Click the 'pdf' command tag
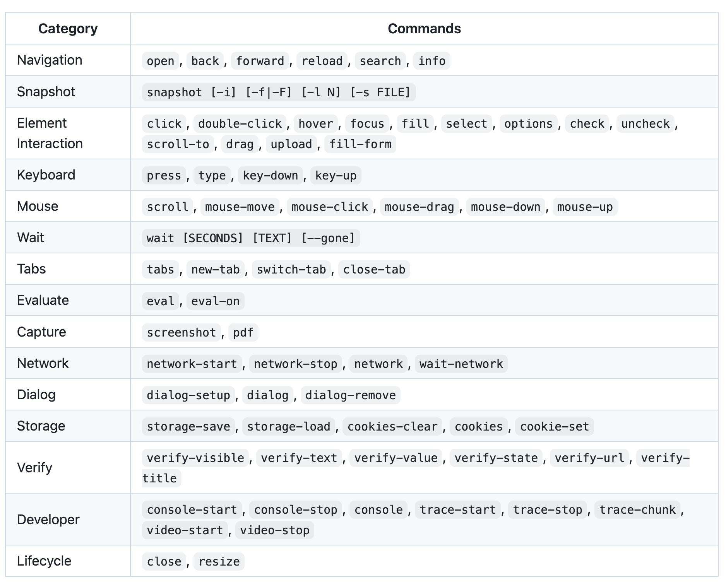Viewport: 726px width, 588px height. pyautogui.click(x=243, y=332)
